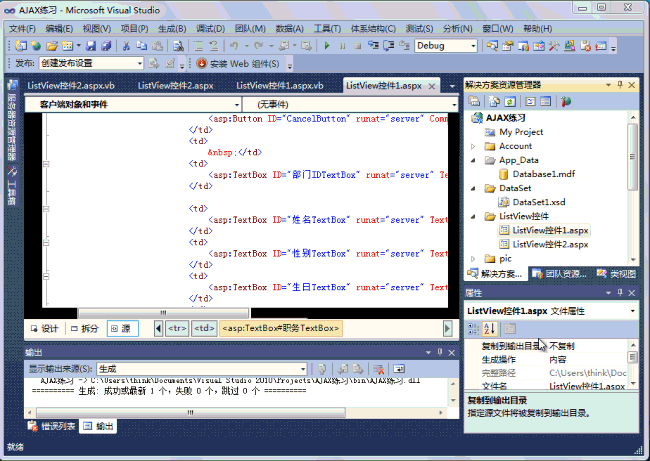
Task: Click the Stop debugging icon
Action: (x=357, y=46)
